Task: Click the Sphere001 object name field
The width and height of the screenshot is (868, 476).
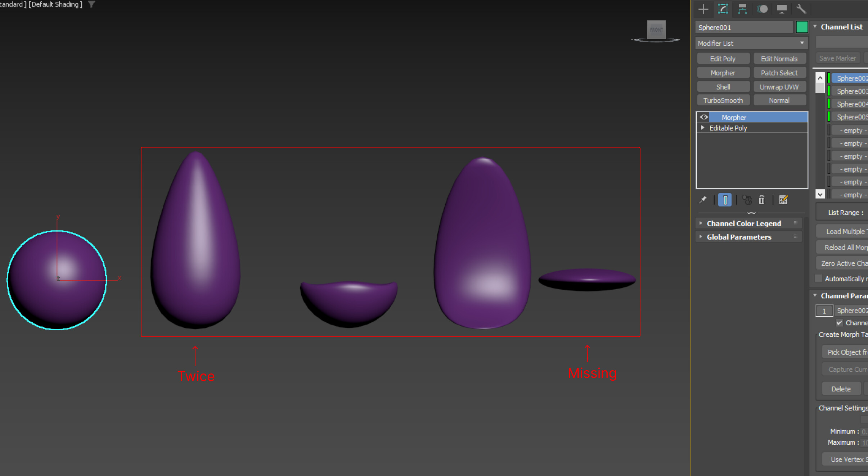Action: pyautogui.click(x=743, y=27)
